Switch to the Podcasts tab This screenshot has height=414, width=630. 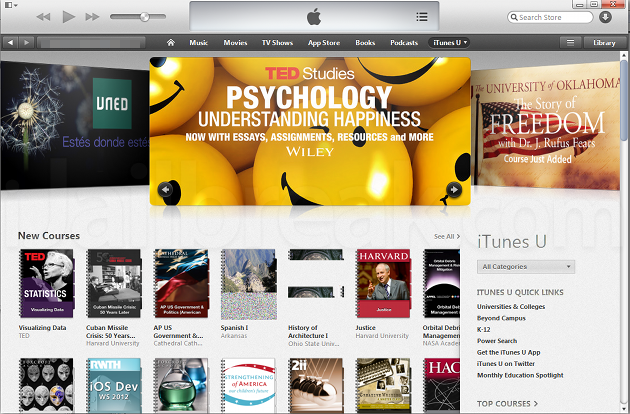pyautogui.click(x=404, y=42)
